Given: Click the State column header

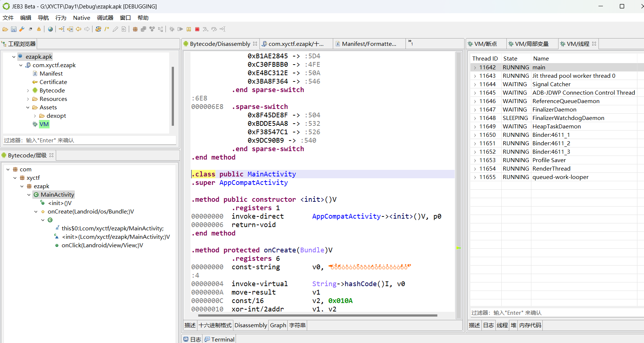Looking at the screenshot, I should 516,59.
